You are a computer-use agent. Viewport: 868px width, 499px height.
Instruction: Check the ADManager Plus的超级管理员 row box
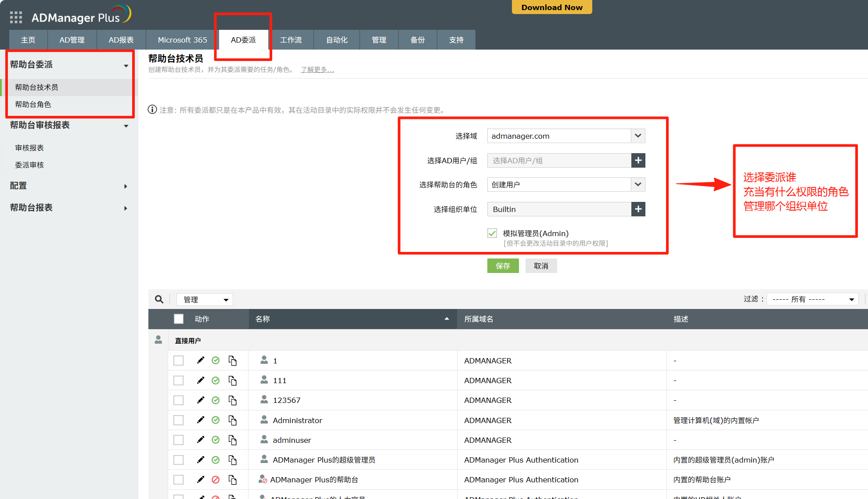click(x=178, y=460)
